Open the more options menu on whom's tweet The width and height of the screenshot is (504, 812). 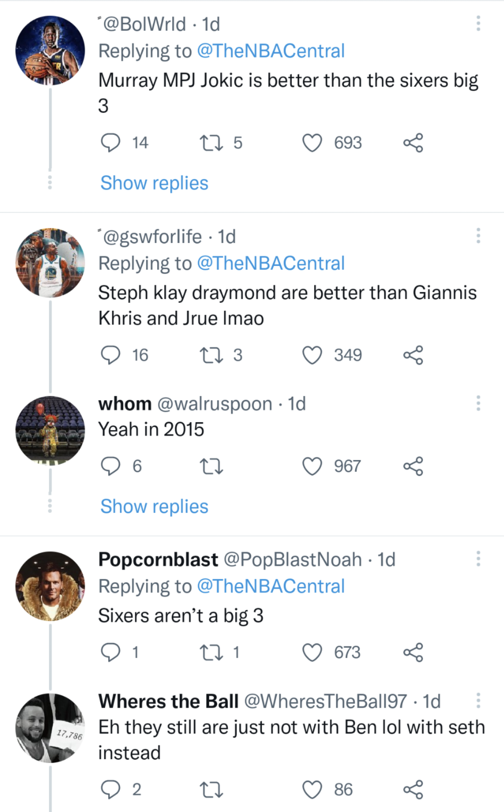tap(478, 402)
